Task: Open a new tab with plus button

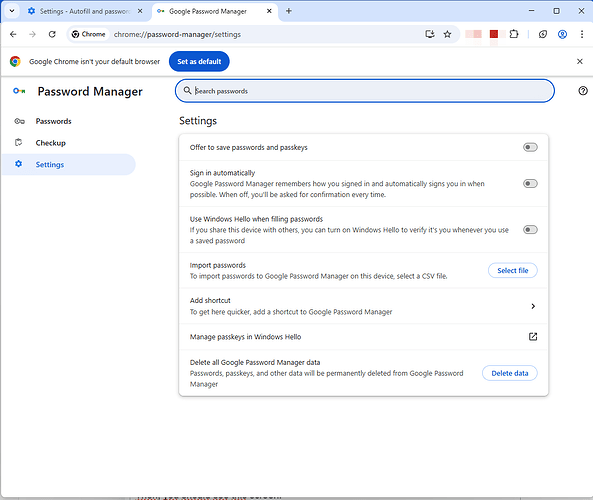Action: click(289, 11)
